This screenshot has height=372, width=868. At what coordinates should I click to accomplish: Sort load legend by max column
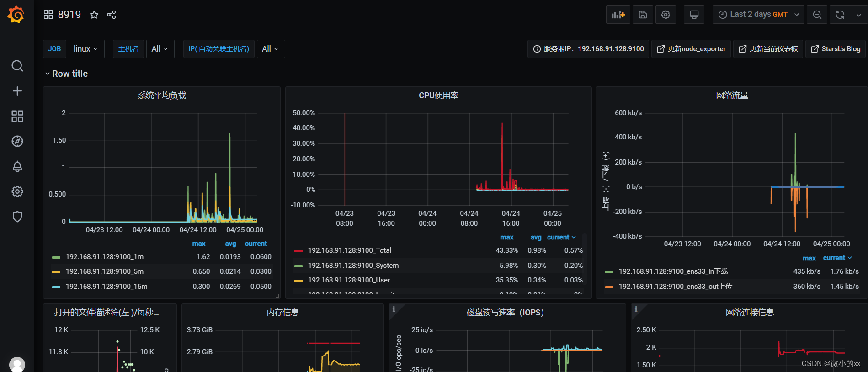click(199, 244)
